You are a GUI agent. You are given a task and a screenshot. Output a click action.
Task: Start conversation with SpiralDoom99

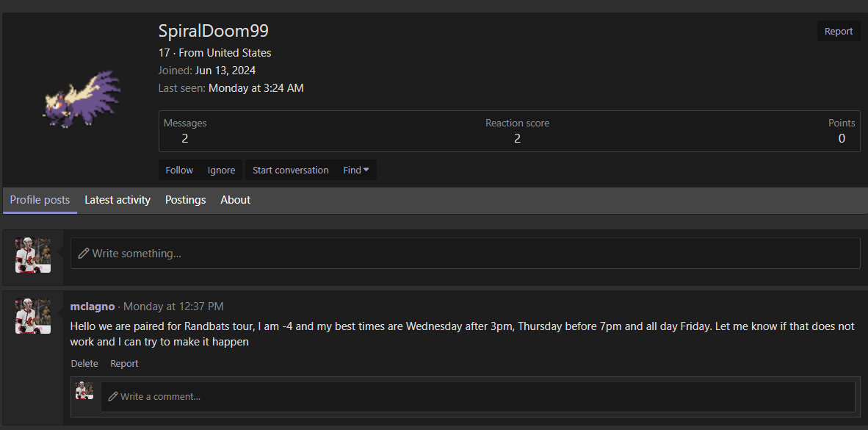pyautogui.click(x=291, y=170)
